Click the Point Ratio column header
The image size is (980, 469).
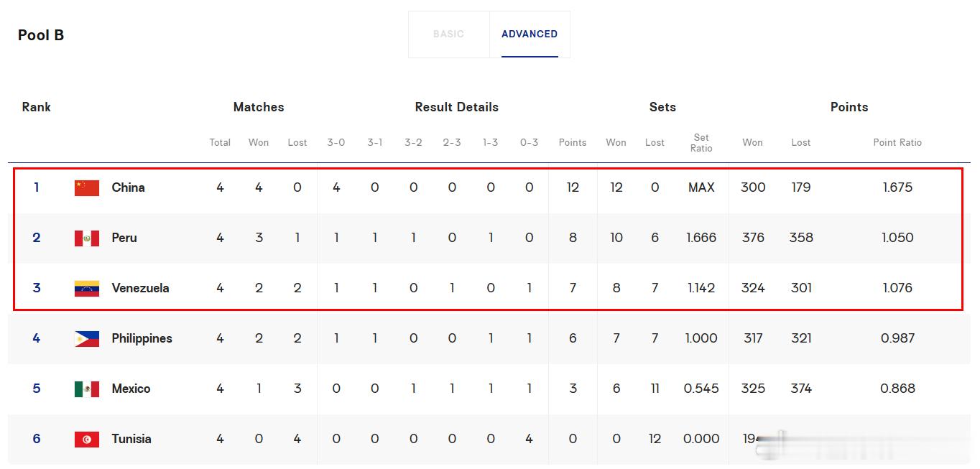[x=897, y=142]
